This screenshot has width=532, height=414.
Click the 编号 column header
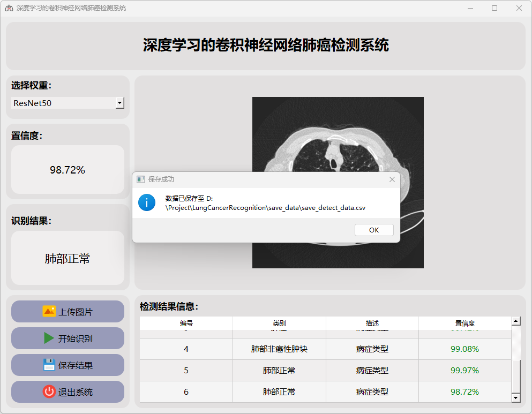(x=186, y=323)
